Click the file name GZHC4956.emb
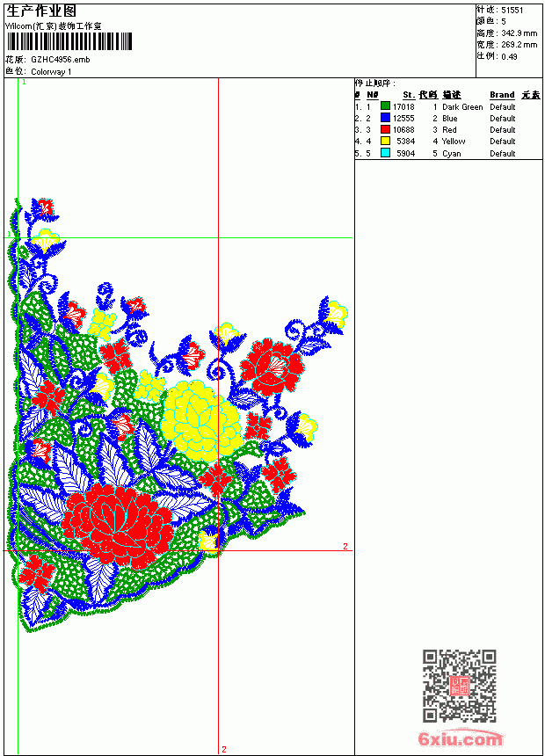545x756 pixels. pyautogui.click(x=61, y=60)
